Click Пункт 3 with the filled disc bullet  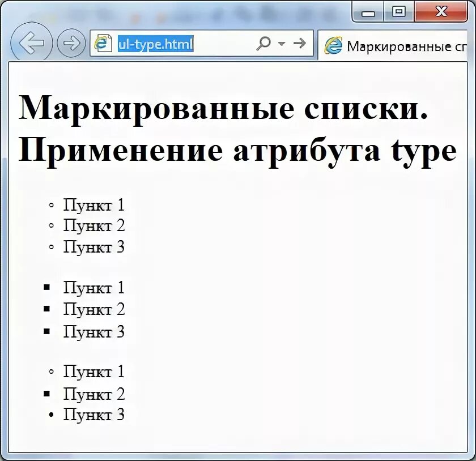[94, 414]
